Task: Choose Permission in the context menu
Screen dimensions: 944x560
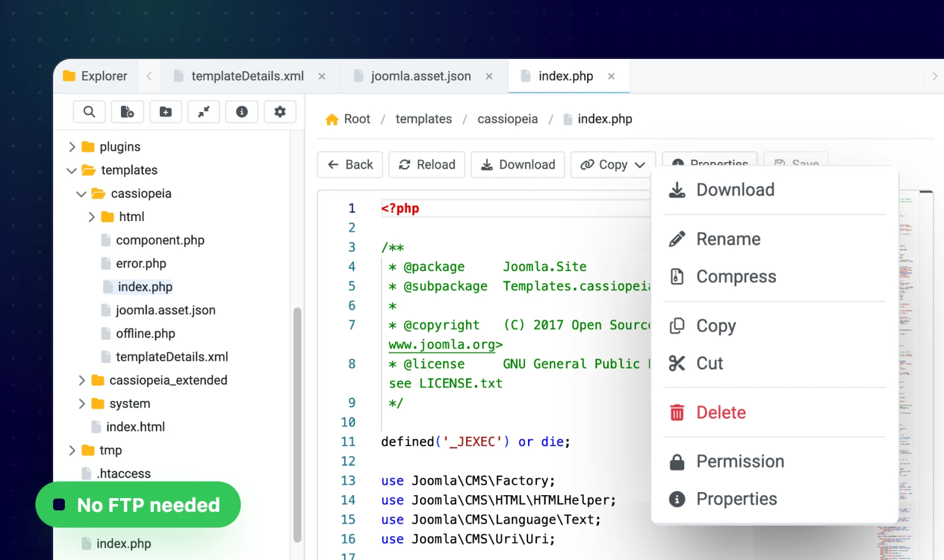Action: click(x=775, y=462)
